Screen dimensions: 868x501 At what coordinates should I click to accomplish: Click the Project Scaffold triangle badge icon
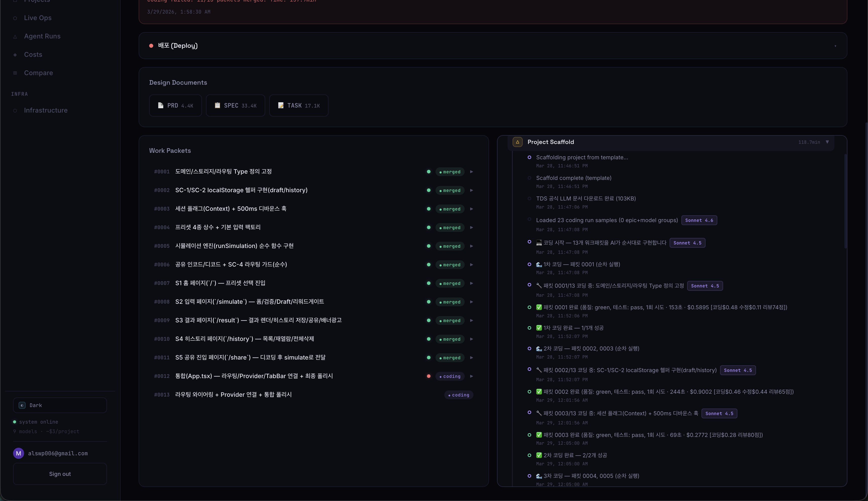517,142
